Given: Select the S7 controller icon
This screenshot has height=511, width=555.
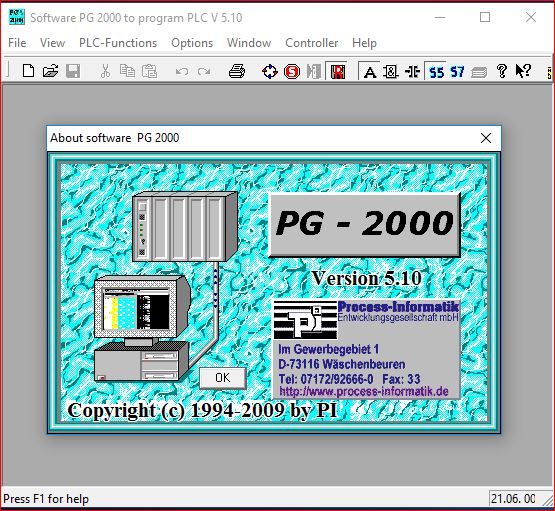Looking at the screenshot, I should click(x=457, y=72).
